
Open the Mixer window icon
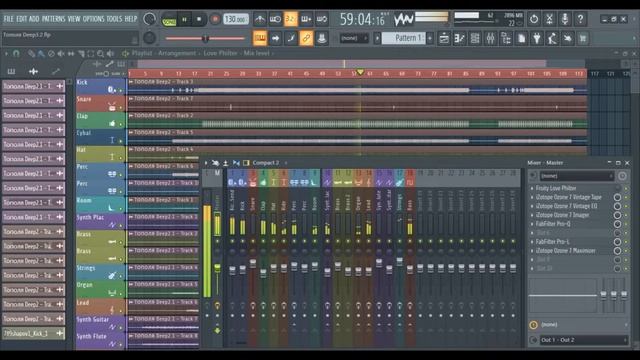tap(490, 39)
